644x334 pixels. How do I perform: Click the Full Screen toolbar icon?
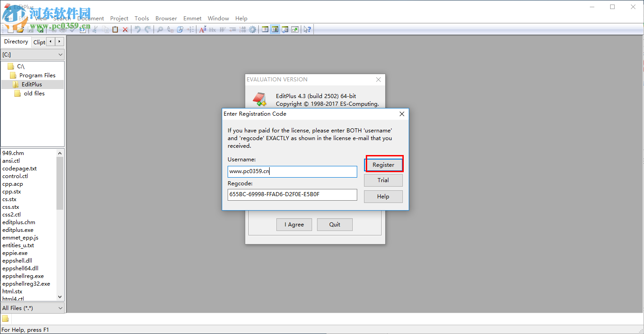295,29
